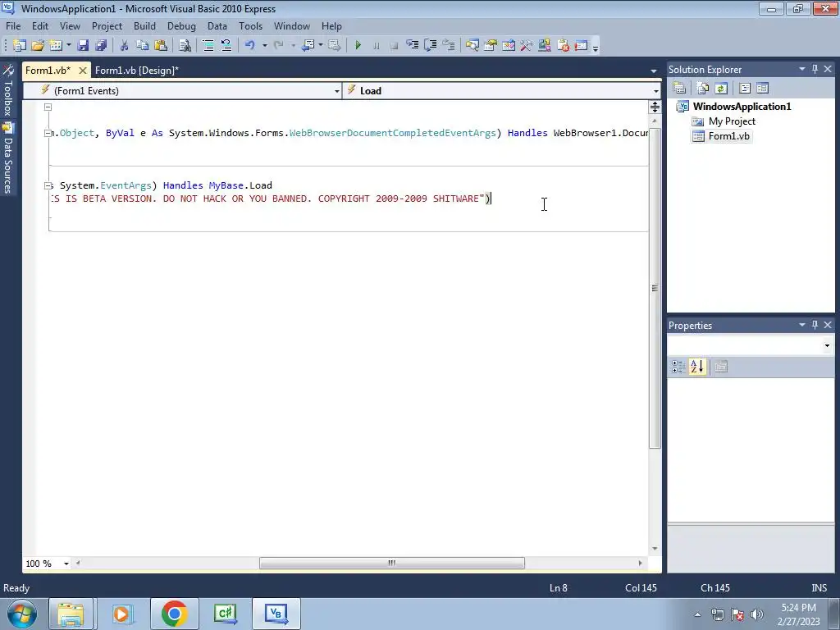Click the horizontal scrollbar thumb in the editor

[x=391, y=563]
